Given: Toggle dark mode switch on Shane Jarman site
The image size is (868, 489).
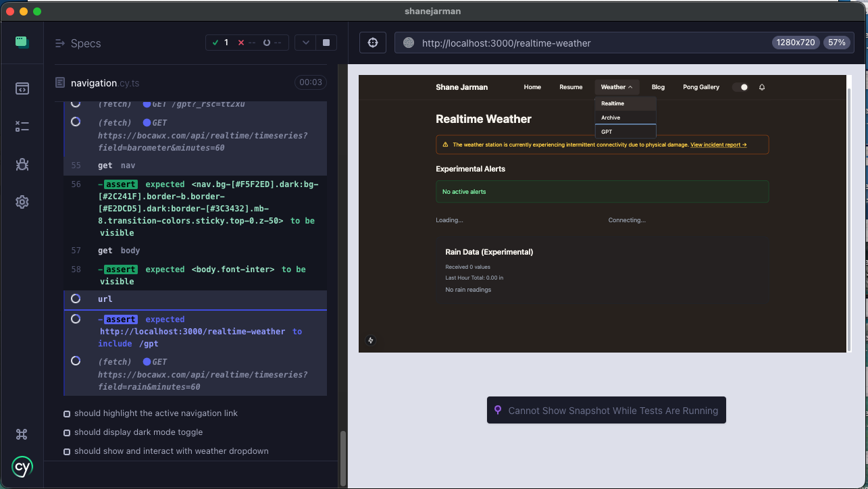Looking at the screenshot, I should pyautogui.click(x=742, y=87).
